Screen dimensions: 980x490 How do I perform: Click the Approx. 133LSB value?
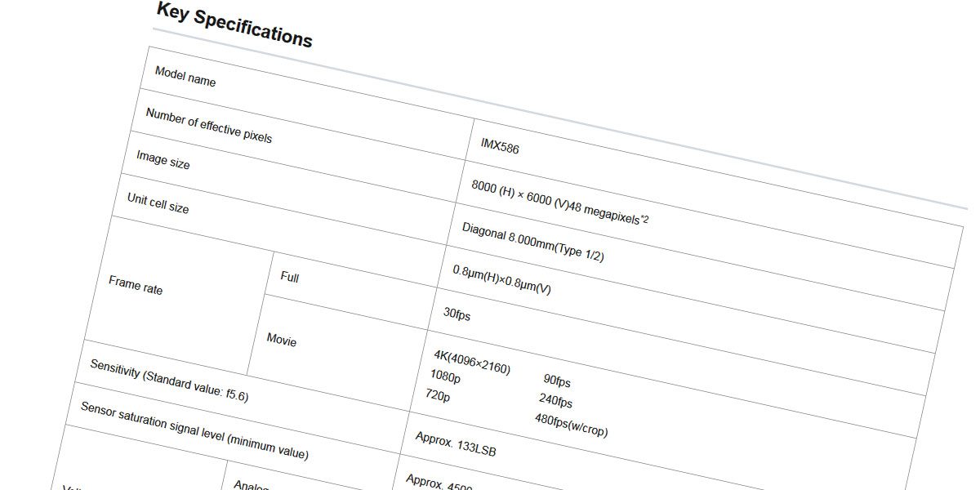(456, 443)
